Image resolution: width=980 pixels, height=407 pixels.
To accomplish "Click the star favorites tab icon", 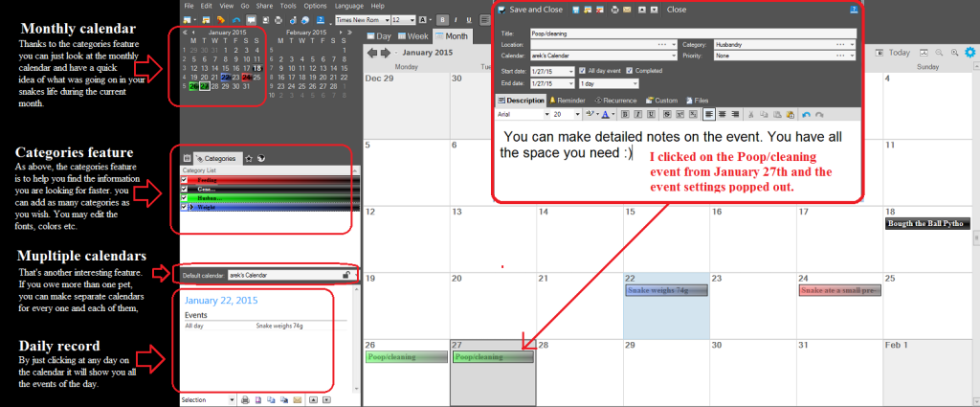I will [249, 159].
